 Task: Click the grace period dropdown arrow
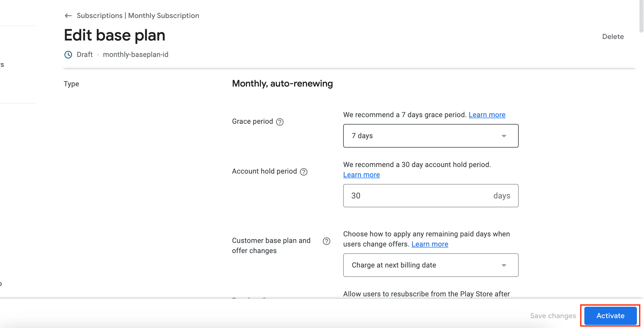tap(504, 136)
